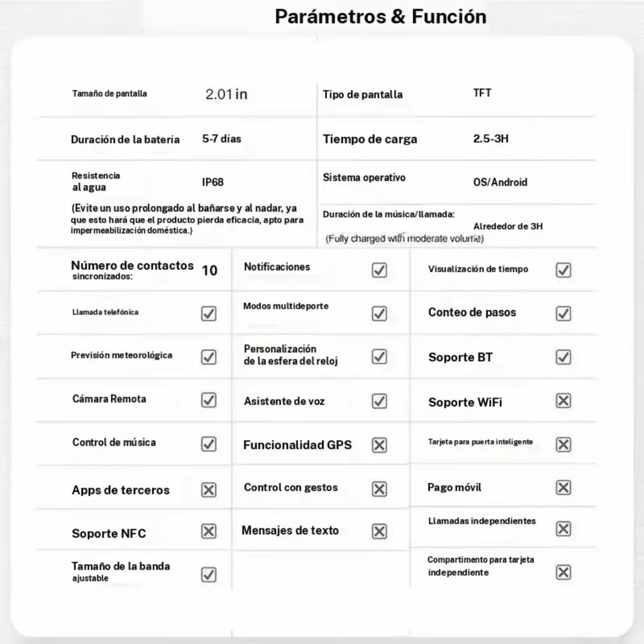
Task: Click the Apps de terceros cross box
Action: click(209, 490)
